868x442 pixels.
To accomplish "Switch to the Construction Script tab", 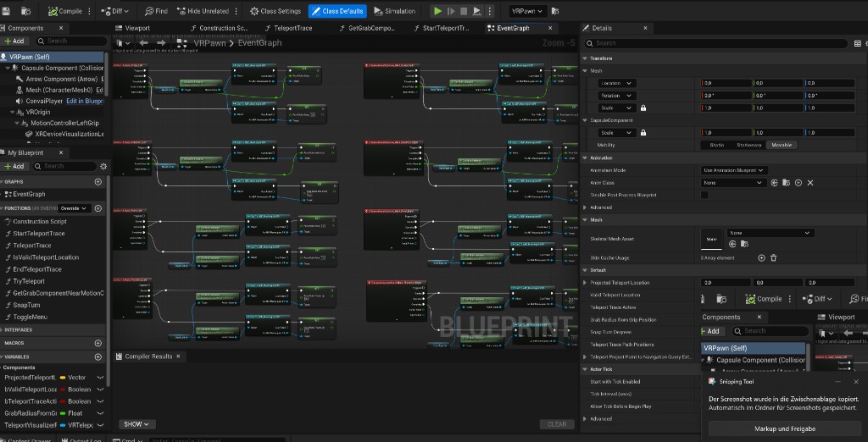I will [220, 28].
